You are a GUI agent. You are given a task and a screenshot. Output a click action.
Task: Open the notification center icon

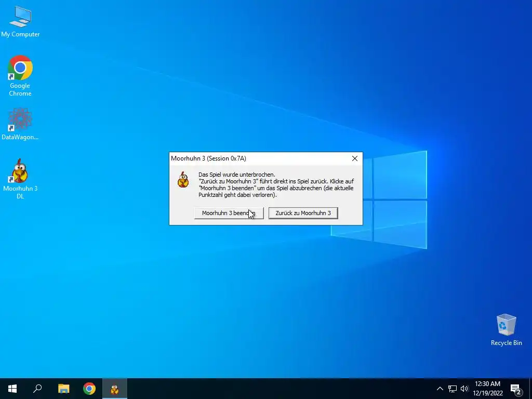coord(516,389)
